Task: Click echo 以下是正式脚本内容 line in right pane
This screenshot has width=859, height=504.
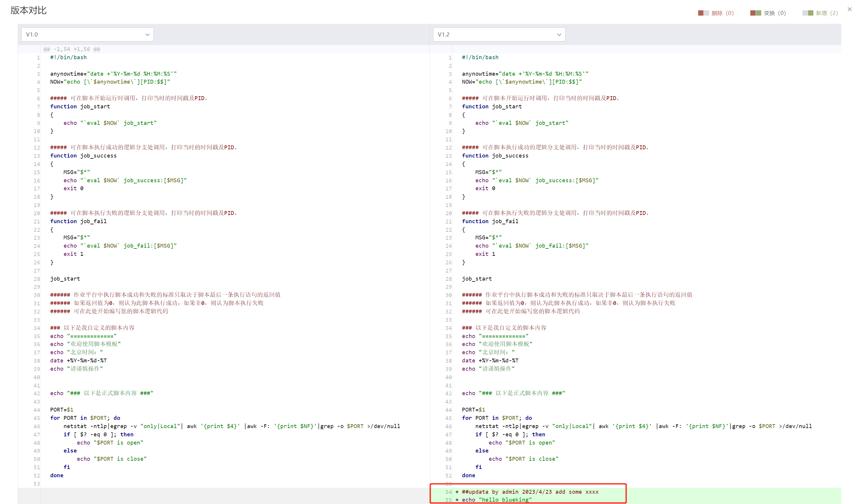Action: [x=513, y=393]
